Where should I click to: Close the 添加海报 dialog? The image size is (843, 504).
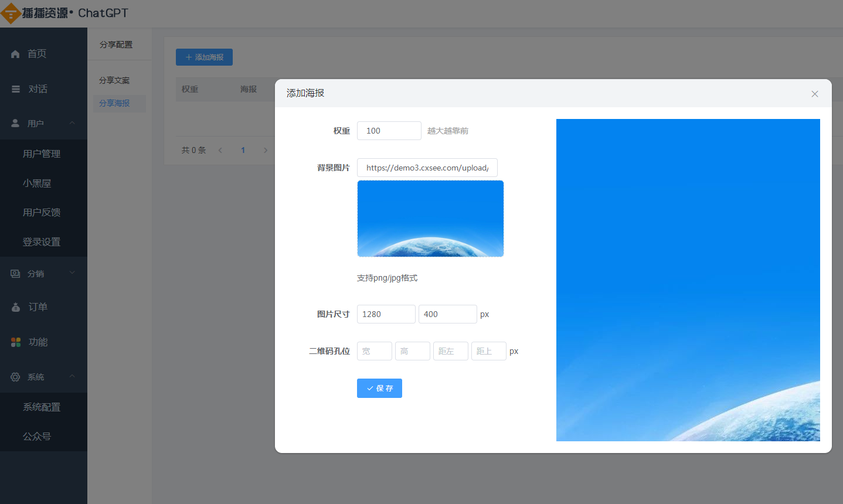tap(815, 94)
